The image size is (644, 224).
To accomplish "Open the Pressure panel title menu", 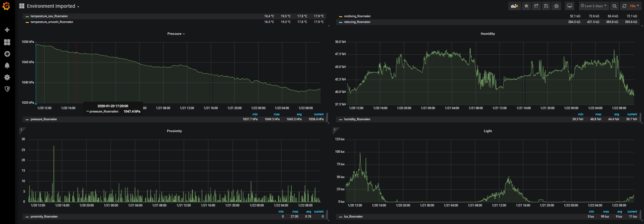I will click(x=176, y=34).
